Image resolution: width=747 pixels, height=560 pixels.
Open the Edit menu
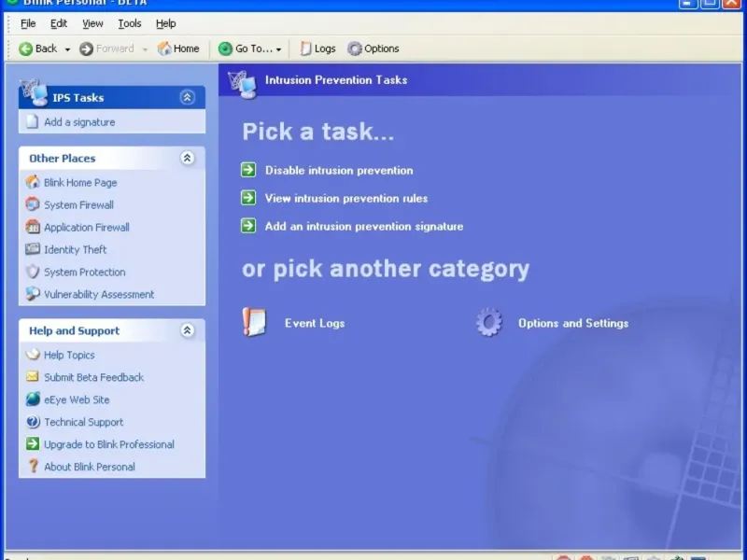[x=59, y=23]
